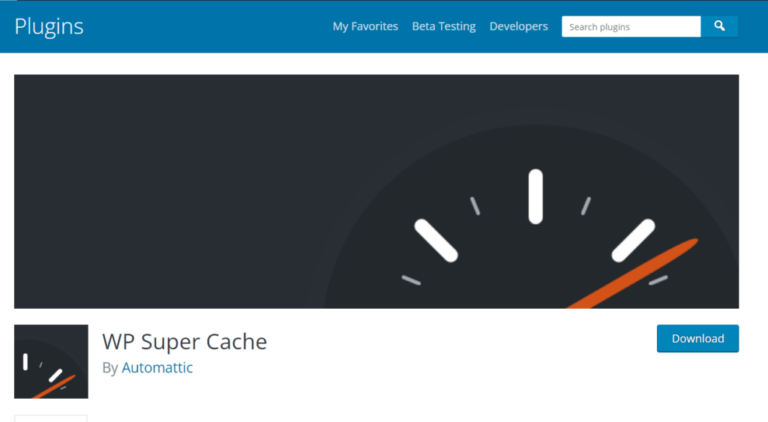Viewport: 768px width, 422px height.
Task: Focus the Search plugins input field
Action: point(631,26)
